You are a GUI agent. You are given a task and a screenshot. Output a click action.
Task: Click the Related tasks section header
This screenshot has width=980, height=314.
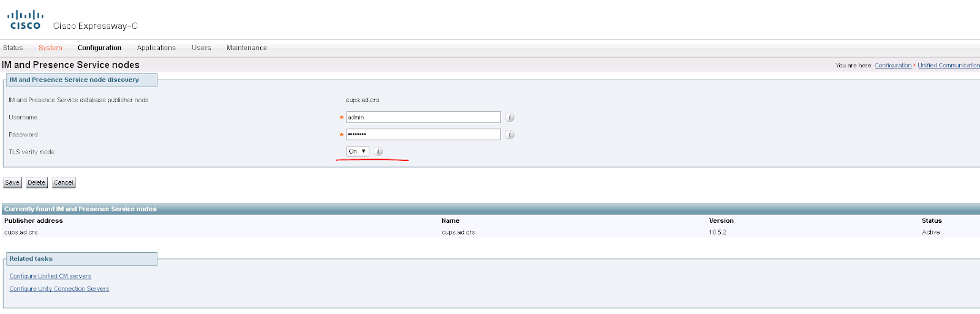81,259
